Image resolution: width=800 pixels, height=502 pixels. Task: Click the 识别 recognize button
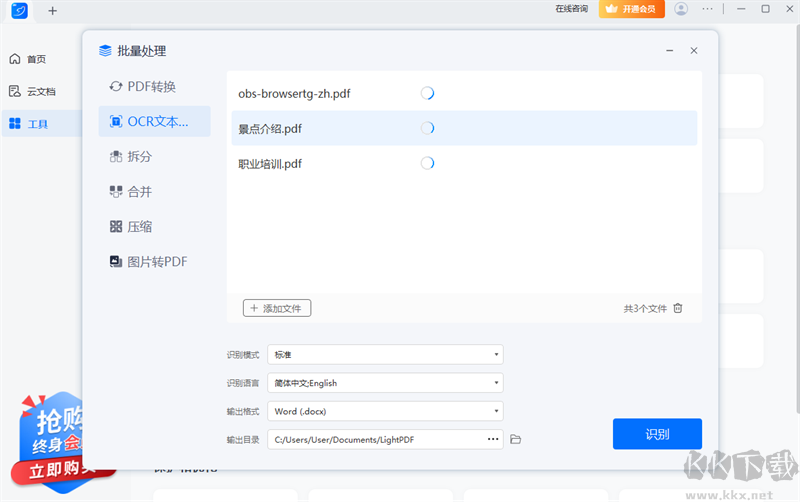657,434
